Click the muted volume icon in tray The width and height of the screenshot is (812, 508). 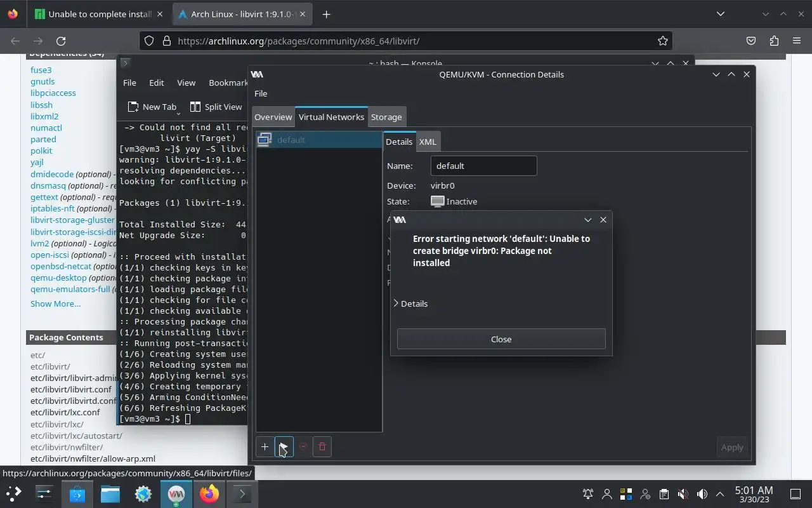click(683, 494)
